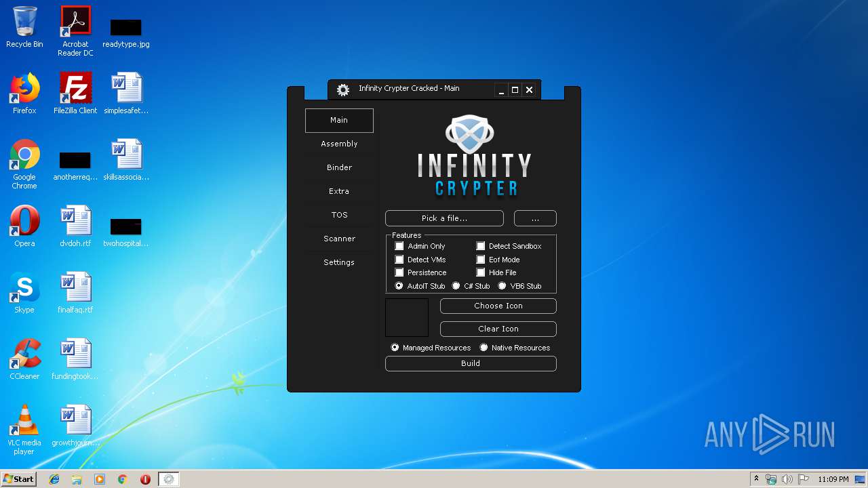
Task: Select the FileZilla Client desktop shortcut
Action: [x=75, y=94]
